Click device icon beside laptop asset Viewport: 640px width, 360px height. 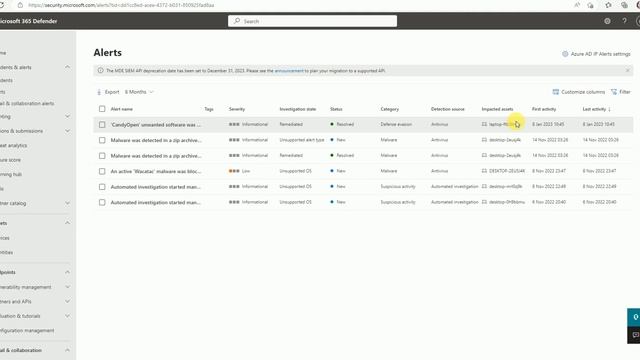(484, 124)
